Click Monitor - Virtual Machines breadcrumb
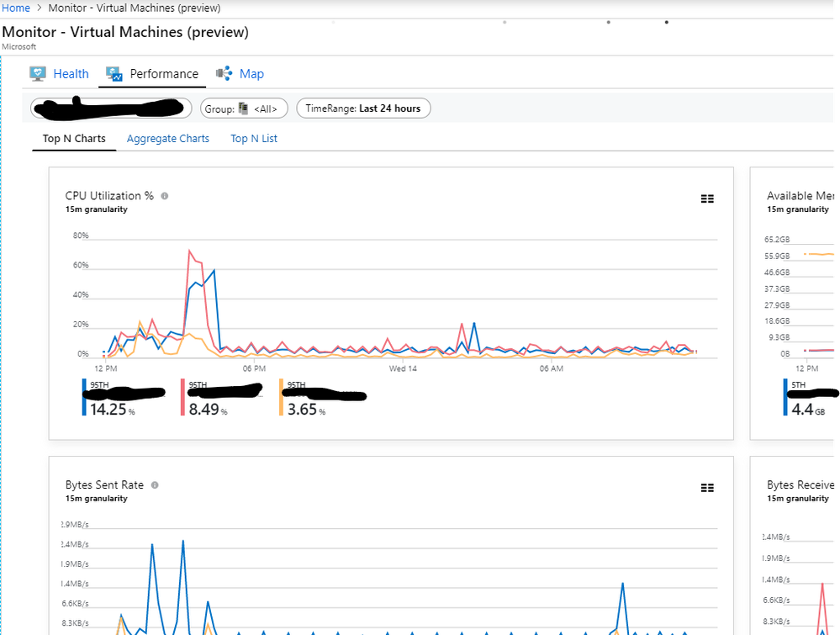Viewport: 840px width, 635px height. pyautogui.click(x=135, y=8)
